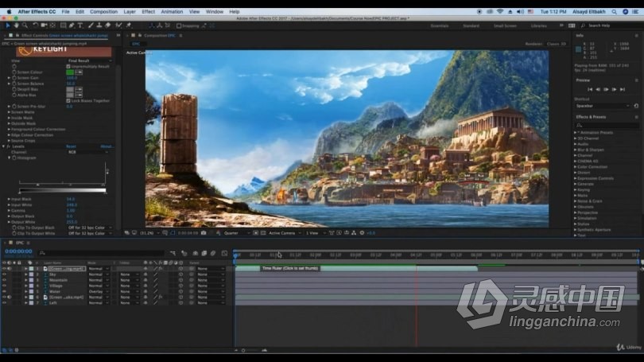Open macOS Spotlight search icon
Image resolution: width=644 pixels, height=362 pixels.
point(614,12)
